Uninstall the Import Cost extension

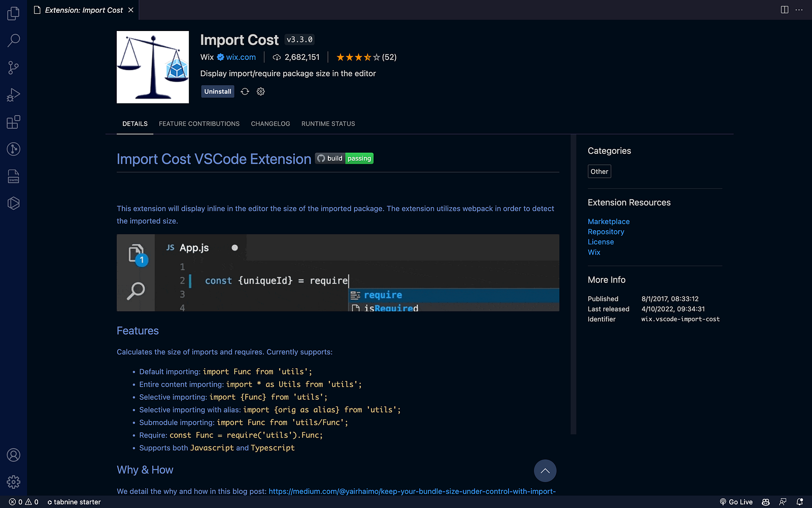point(218,91)
